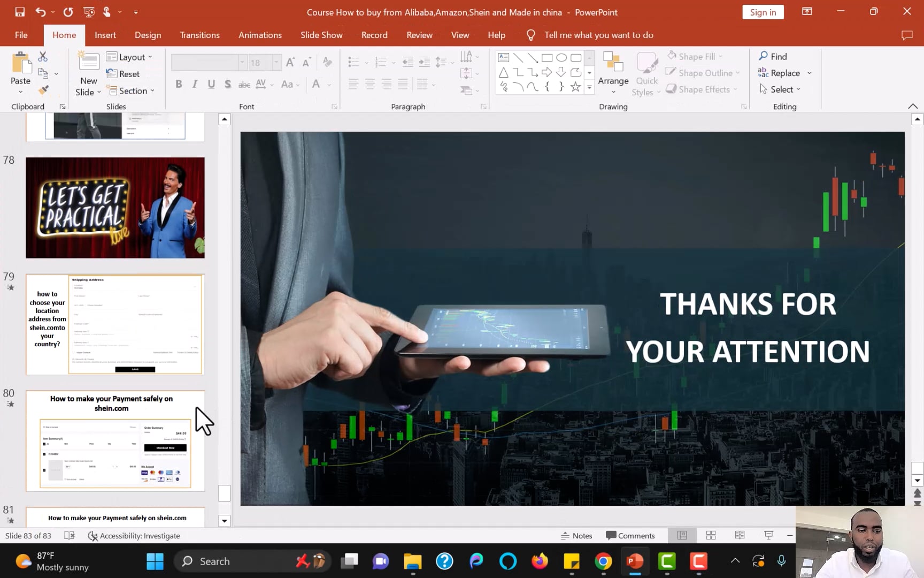Collapse the ribbon with the chevron
Screen dimensions: 924x578
click(913, 107)
